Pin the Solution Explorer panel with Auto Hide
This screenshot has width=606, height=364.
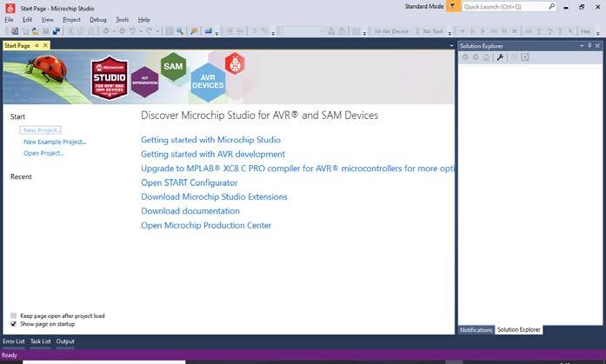pos(589,45)
